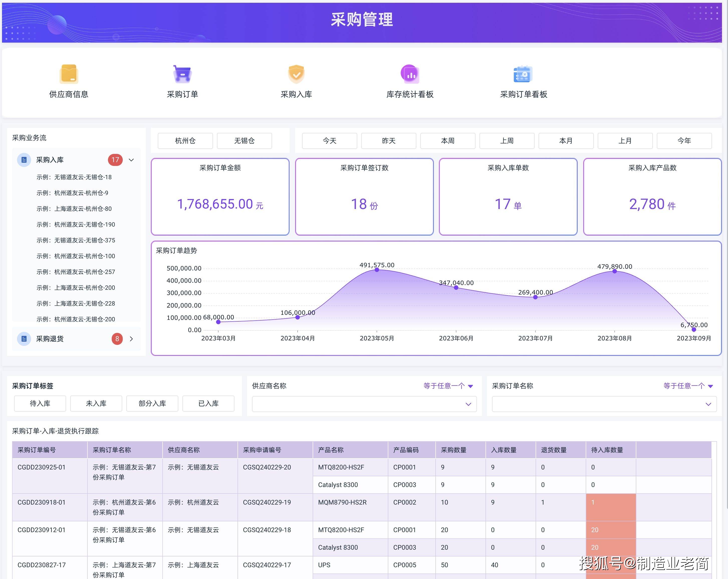
Task: Click the highlighted pending quantity 1 cell
Action: (611, 507)
